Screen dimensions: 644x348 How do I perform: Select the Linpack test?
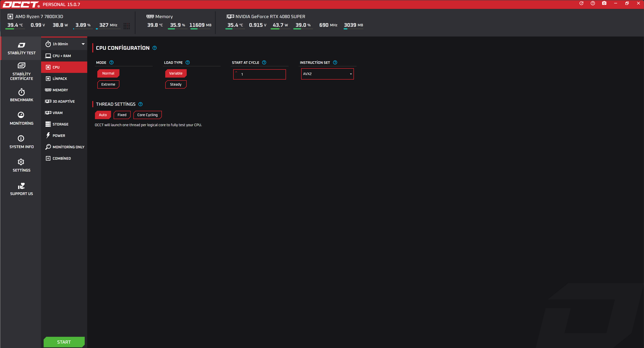[x=64, y=79]
